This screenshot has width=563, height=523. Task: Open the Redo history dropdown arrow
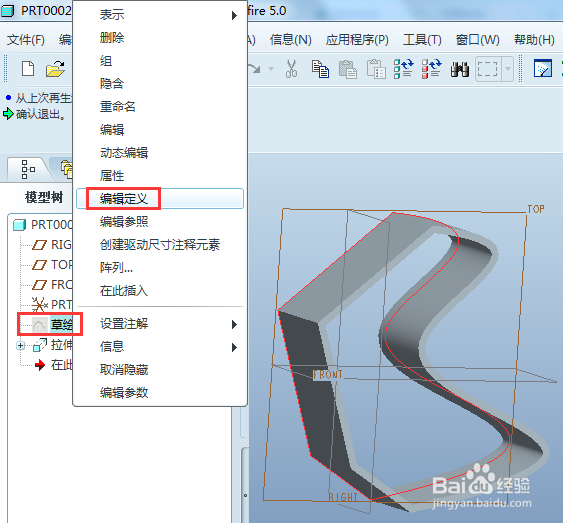[x=271, y=69]
